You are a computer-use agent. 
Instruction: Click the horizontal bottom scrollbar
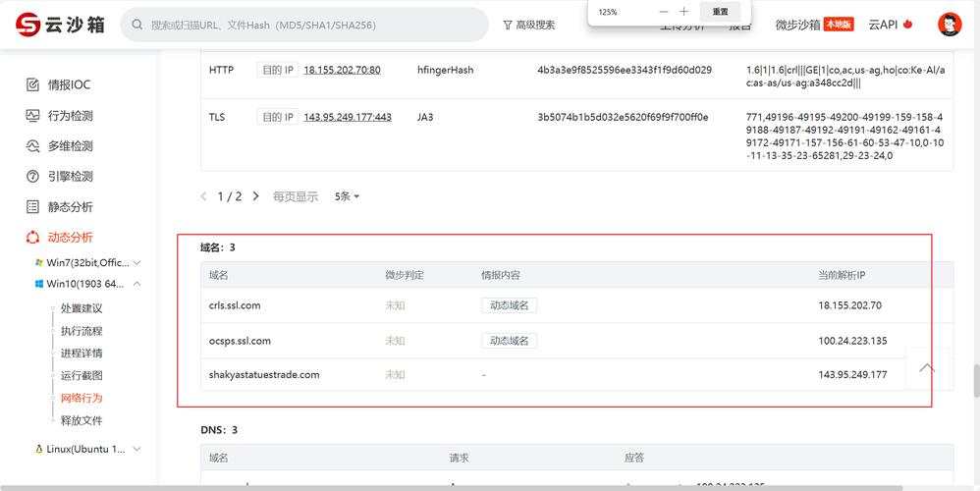[x=452, y=487]
